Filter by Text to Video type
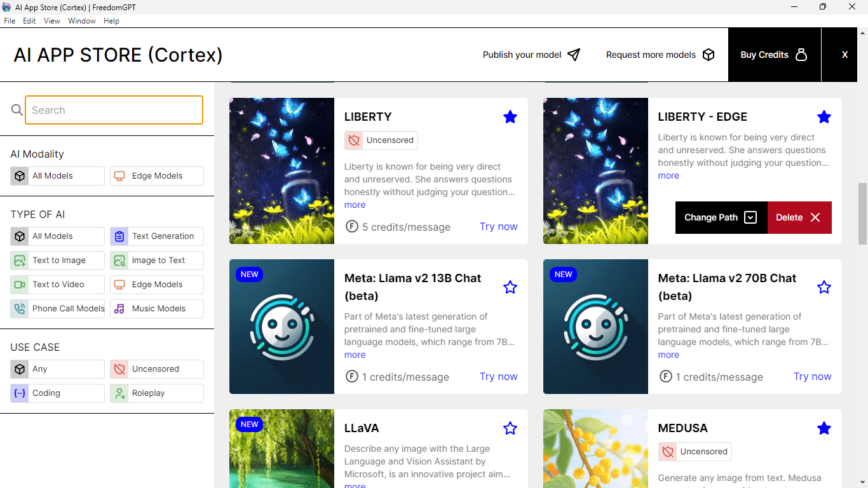Viewport: 868px width, 488px height. click(x=57, y=285)
